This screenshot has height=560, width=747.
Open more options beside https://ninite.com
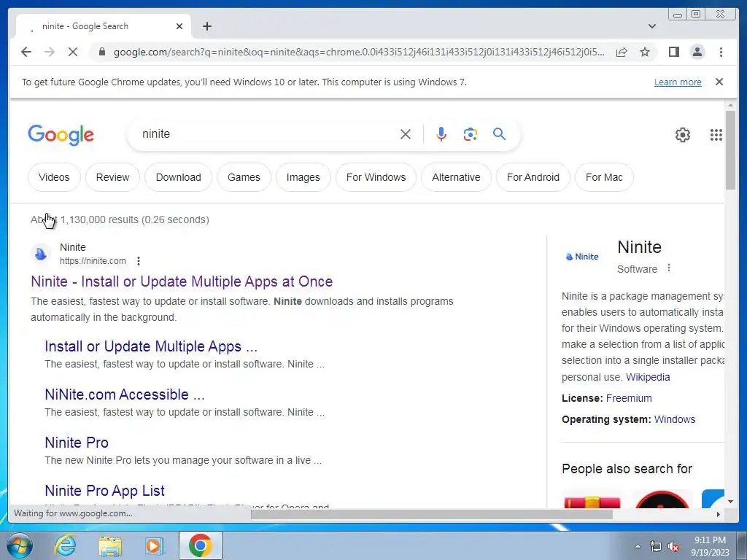pos(138,261)
